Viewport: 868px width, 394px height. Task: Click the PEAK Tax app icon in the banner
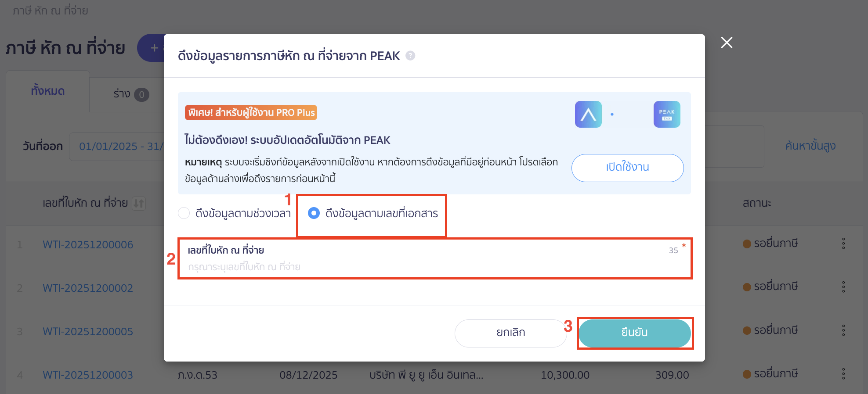[667, 114]
